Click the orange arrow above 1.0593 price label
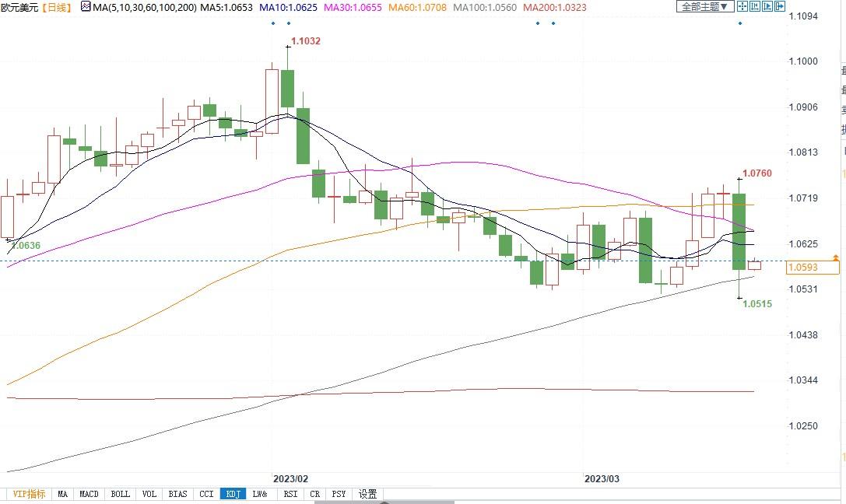Image resolution: width=846 pixels, height=504 pixels. [x=835, y=257]
